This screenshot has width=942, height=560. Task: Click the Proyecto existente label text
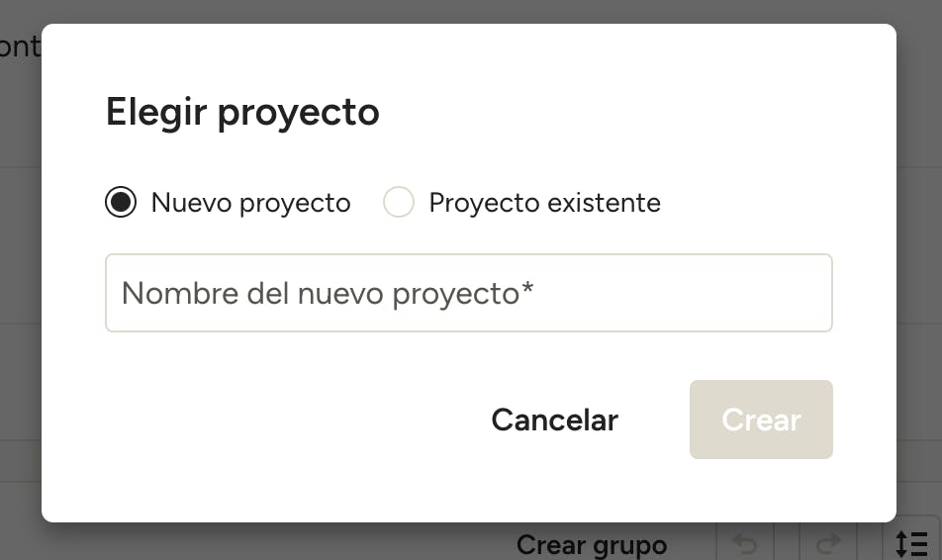click(x=544, y=203)
